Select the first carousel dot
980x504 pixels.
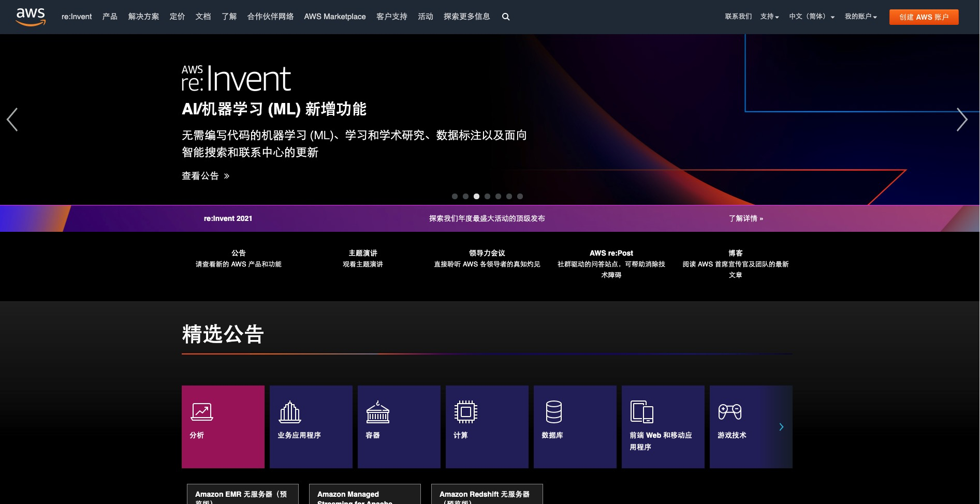[x=455, y=196]
